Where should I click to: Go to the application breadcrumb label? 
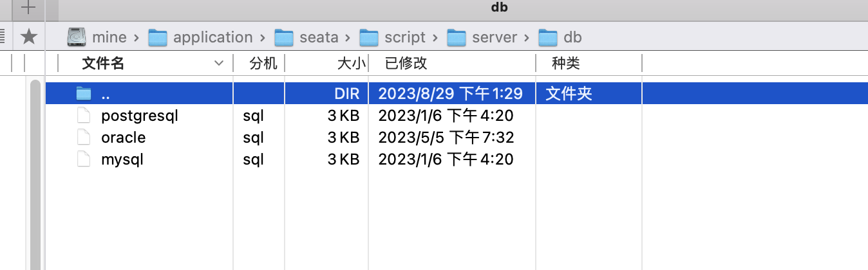pos(213,37)
